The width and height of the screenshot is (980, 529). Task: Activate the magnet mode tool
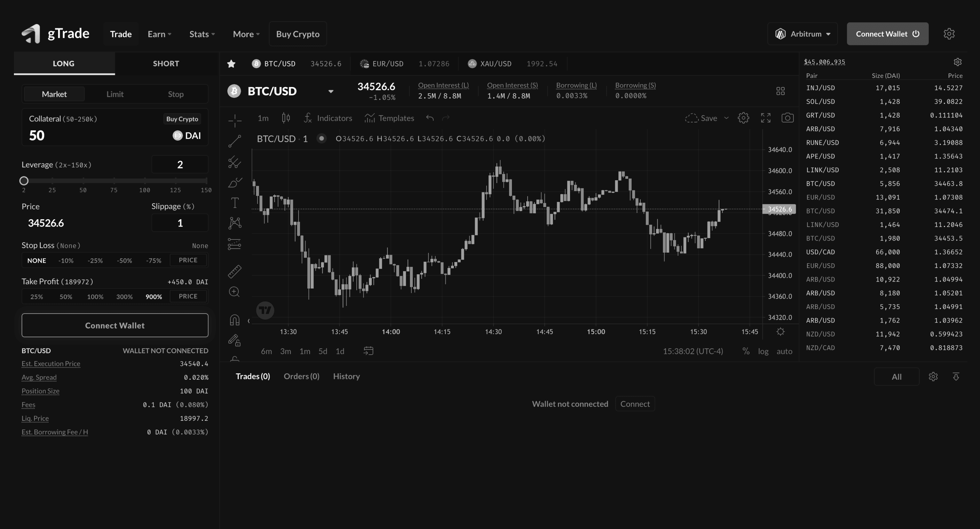click(x=235, y=320)
